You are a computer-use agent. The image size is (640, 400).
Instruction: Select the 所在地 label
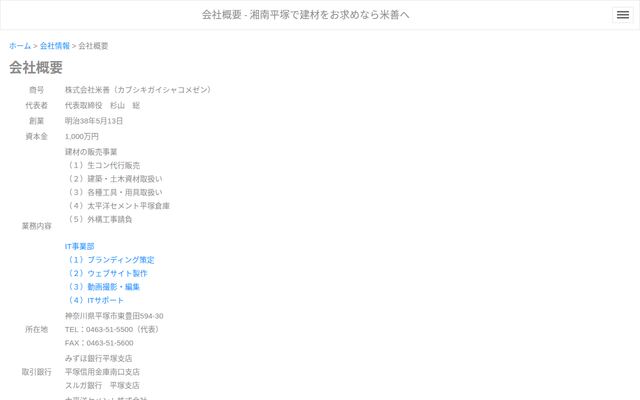coord(36,329)
